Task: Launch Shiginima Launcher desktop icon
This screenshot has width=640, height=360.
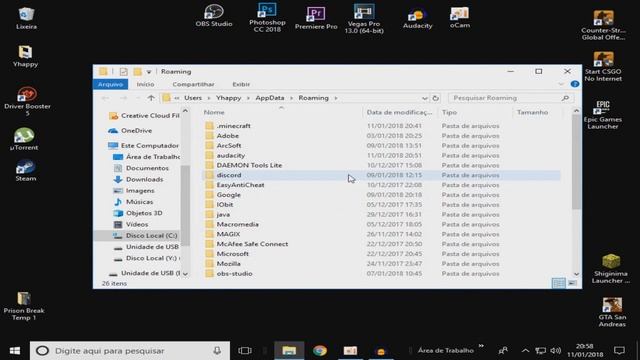Action: click(x=611, y=269)
